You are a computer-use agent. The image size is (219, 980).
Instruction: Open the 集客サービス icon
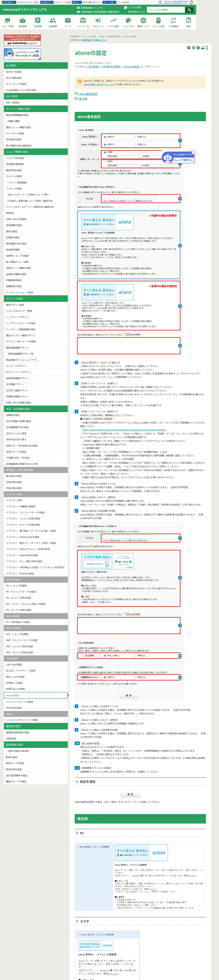tap(143, 22)
